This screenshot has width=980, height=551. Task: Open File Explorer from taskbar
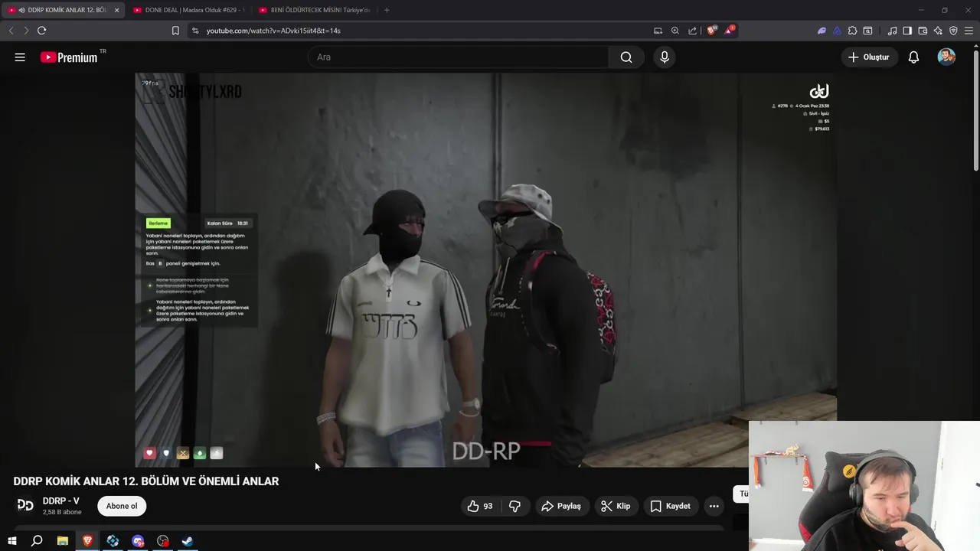click(63, 541)
